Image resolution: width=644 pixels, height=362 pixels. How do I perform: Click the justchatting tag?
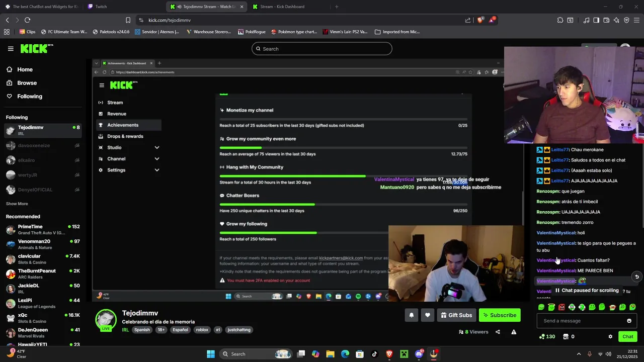pyautogui.click(x=239, y=330)
